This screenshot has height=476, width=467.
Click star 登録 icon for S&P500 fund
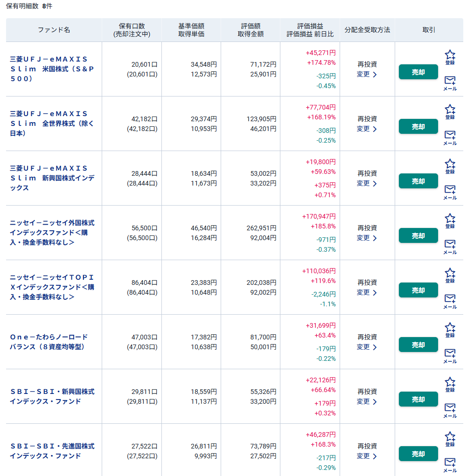[x=450, y=57]
